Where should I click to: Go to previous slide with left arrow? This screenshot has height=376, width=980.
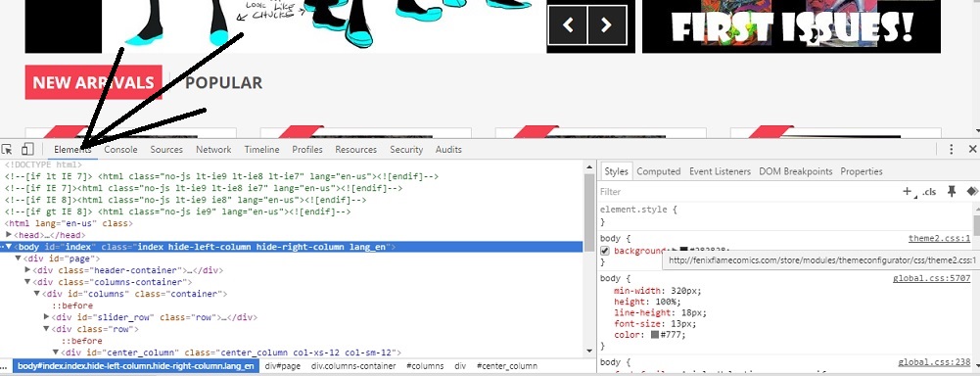point(568,25)
